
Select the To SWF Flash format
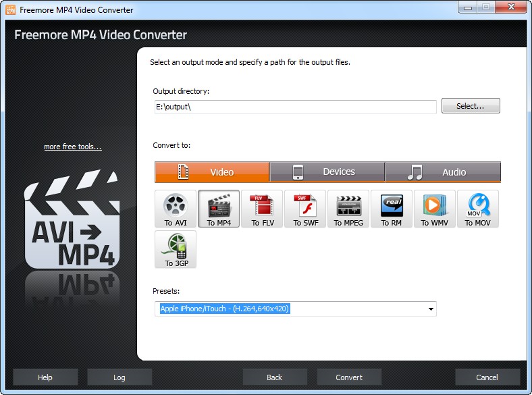click(305, 209)
